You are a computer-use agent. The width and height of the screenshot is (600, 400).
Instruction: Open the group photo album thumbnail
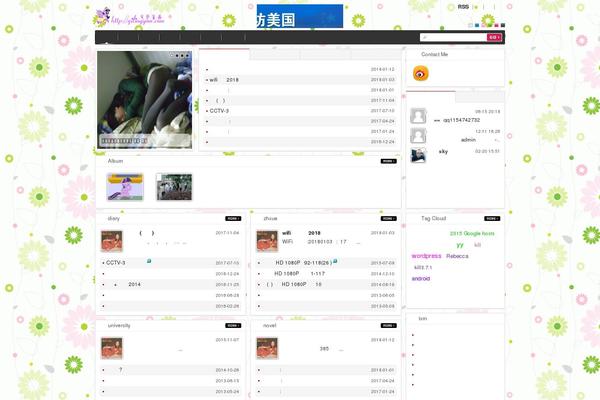tap(174, 187)
